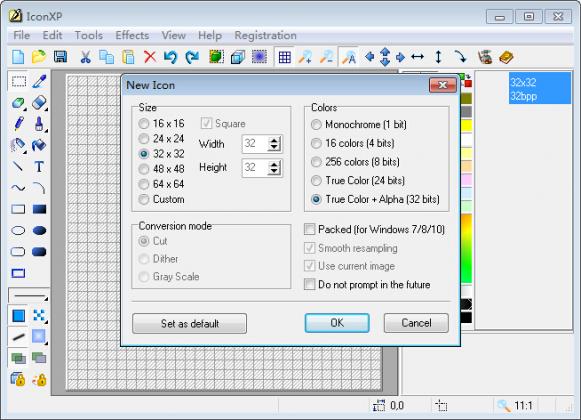
Task: Click the green gradient color strip
Action: point(467,248)
